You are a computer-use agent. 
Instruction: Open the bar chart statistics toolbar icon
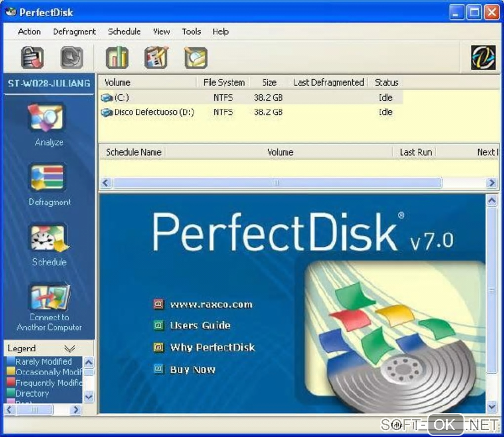[x=117, y=57]
